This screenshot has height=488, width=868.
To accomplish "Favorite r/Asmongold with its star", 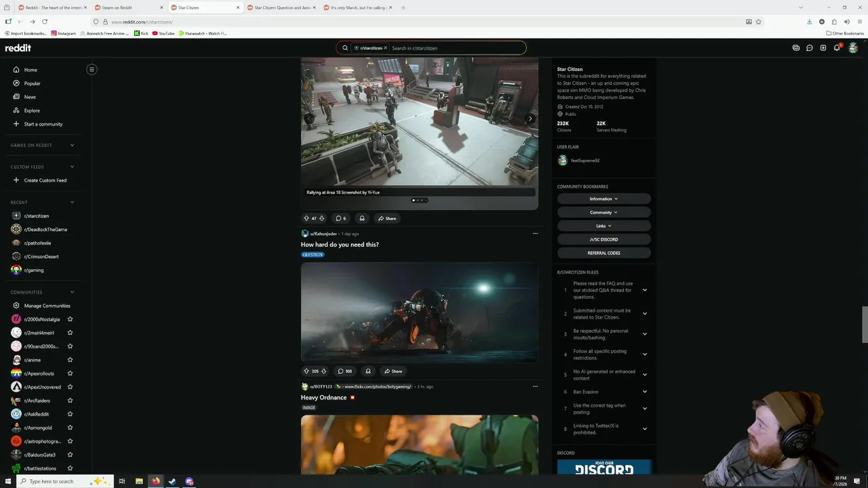I will [x=70, y=428].
